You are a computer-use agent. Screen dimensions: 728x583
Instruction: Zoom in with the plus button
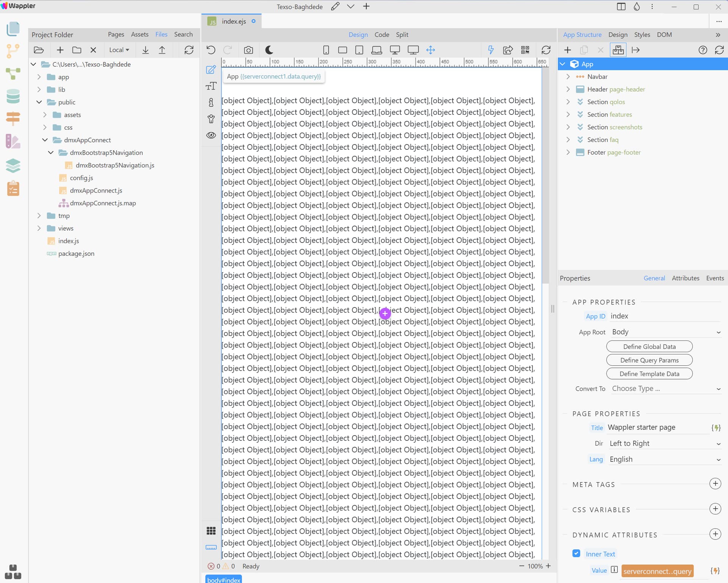548,566
